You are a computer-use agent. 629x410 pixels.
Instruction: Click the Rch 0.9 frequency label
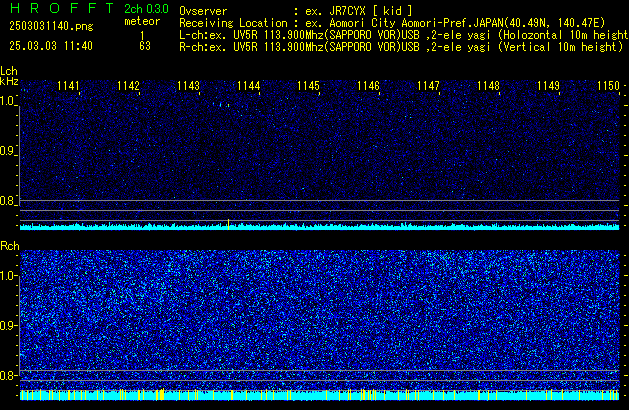(8, 325)
